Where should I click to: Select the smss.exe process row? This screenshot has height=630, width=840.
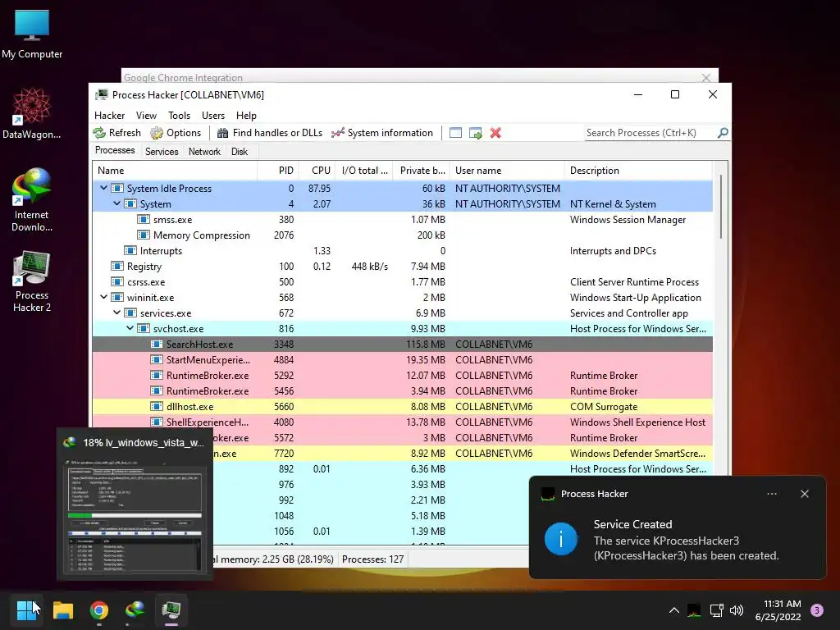(402, 220)
